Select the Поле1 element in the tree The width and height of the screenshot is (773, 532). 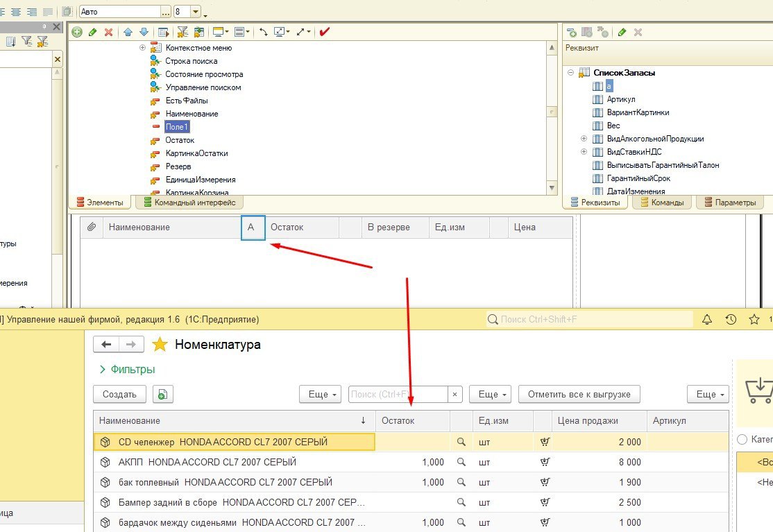coord(177,127)
